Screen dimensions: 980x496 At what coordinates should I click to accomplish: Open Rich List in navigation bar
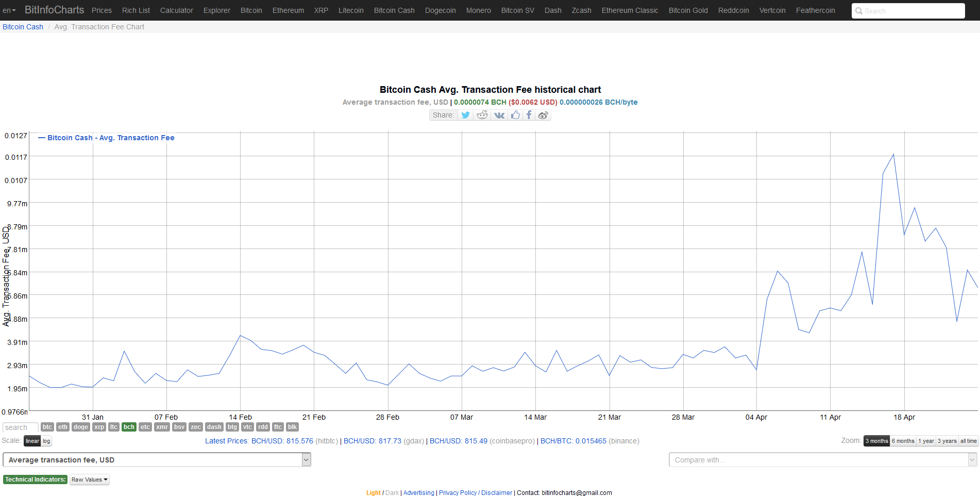(x=136, y=10)
